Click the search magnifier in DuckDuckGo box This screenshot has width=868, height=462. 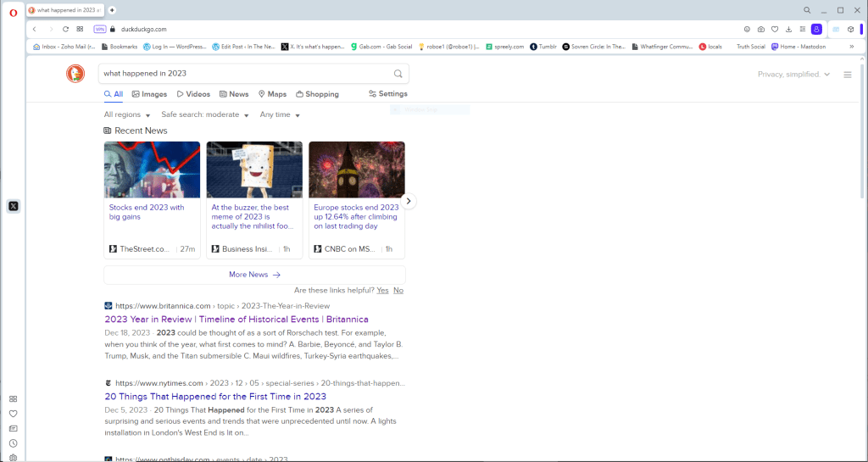tap(398, 74)
